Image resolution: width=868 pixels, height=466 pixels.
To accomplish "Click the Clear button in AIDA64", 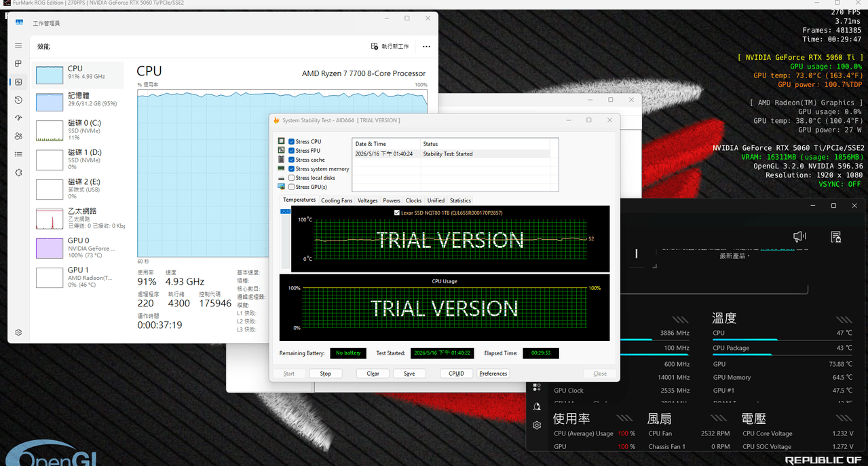I will 373,374.
